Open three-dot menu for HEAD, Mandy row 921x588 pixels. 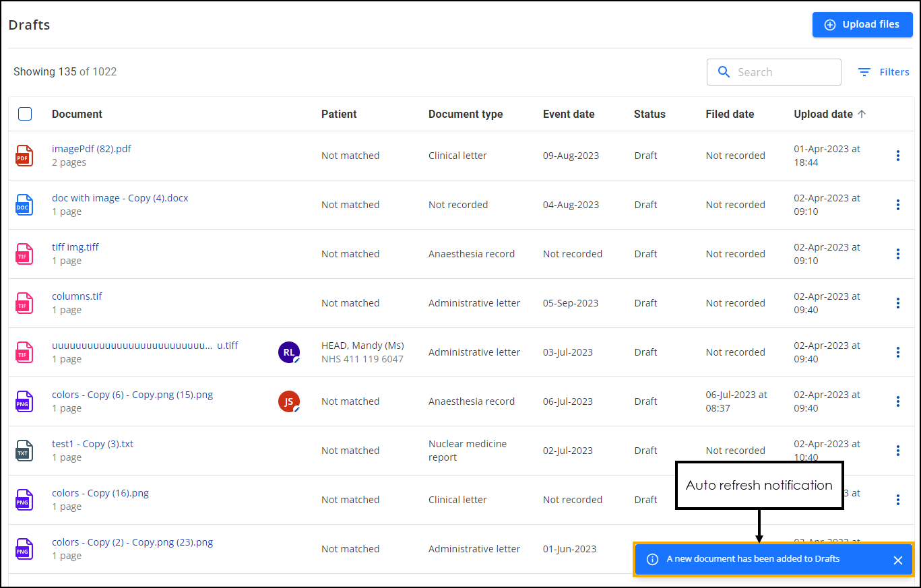click(x=897, y=352)
